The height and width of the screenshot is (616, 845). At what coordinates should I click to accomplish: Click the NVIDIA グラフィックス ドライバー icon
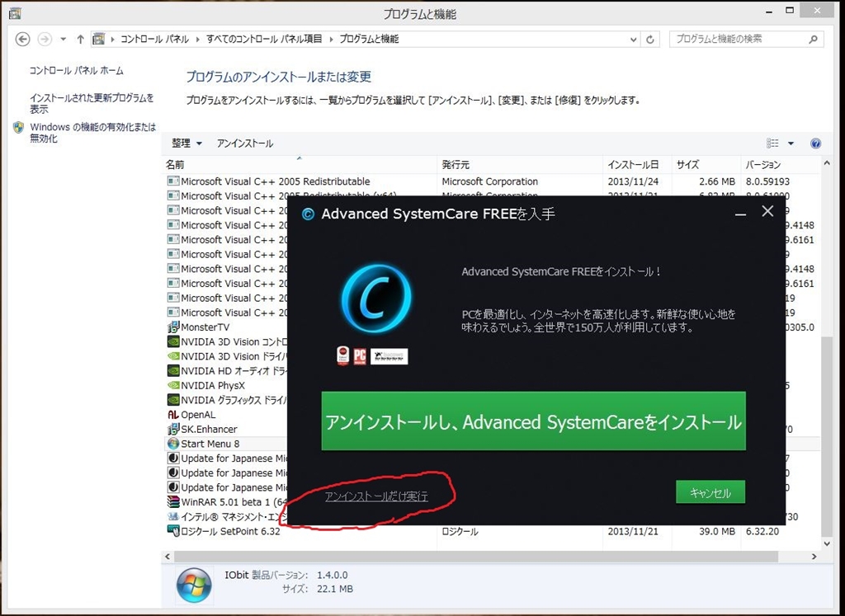[173, 400]
